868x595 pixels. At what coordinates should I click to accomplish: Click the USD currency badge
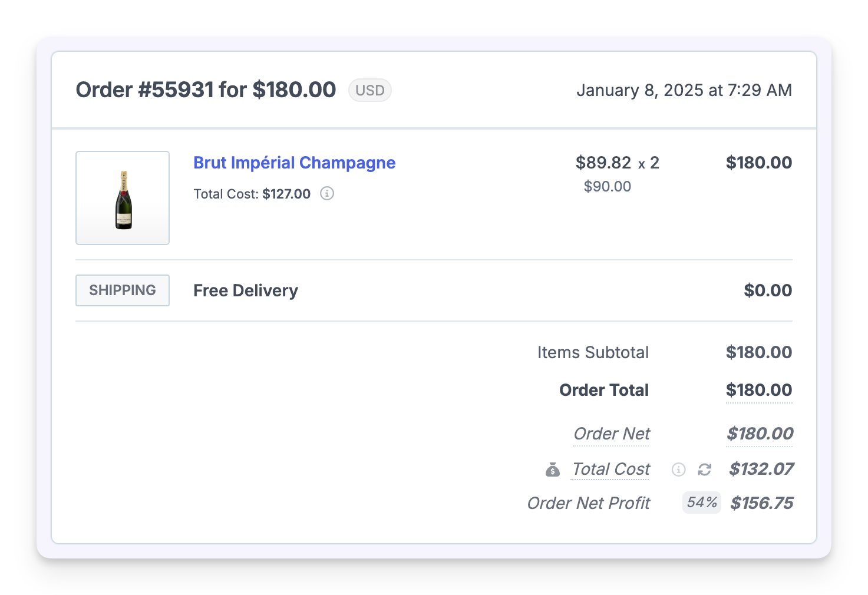(369, 90)
